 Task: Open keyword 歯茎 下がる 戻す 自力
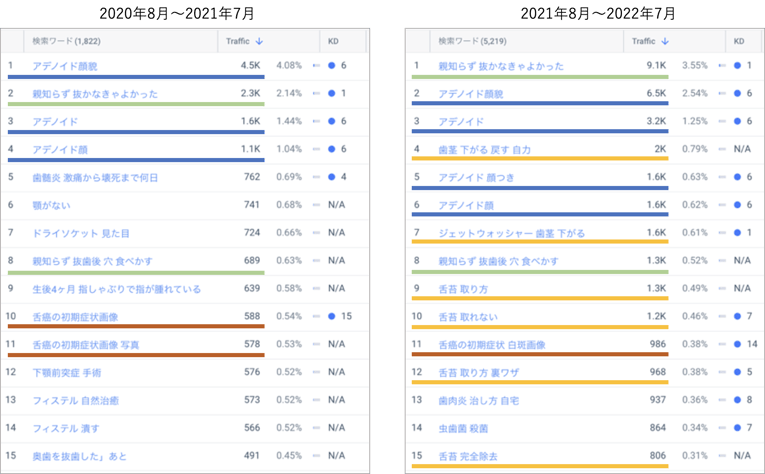484,149
